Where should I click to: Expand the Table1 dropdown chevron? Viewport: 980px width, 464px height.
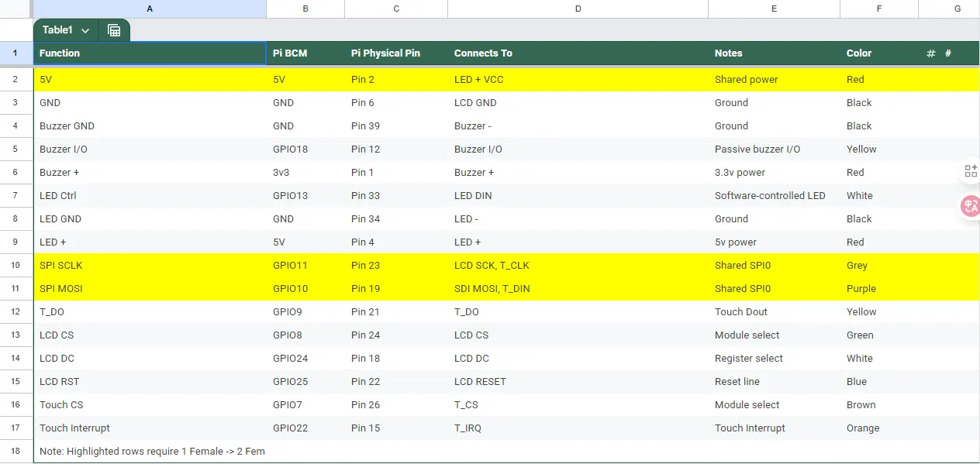pyautogui.click(x=85, y=30)
